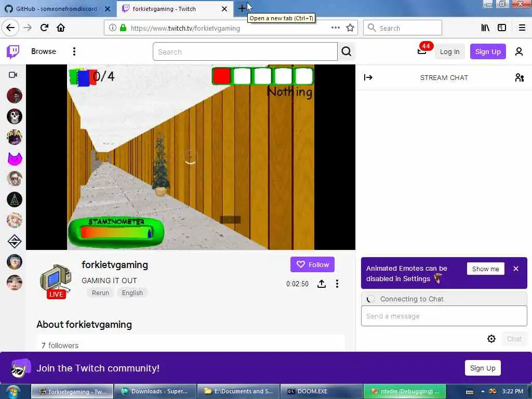Open the black triangle logo channel avatar
Image resolution: width=532 pixels, height=399 pixels.
pos(14,199)
